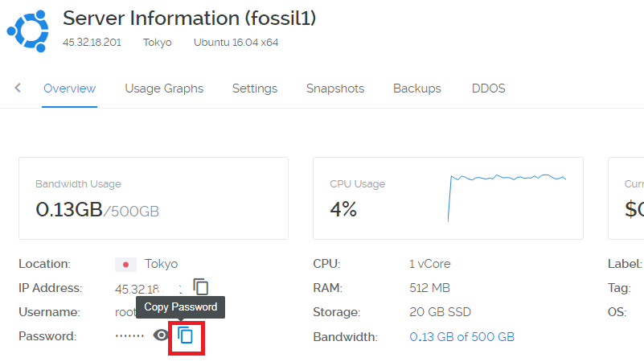Open the Snapshots tab
Image resolution: width=644 pixels, height=362 pixels.
pos(335,88)
